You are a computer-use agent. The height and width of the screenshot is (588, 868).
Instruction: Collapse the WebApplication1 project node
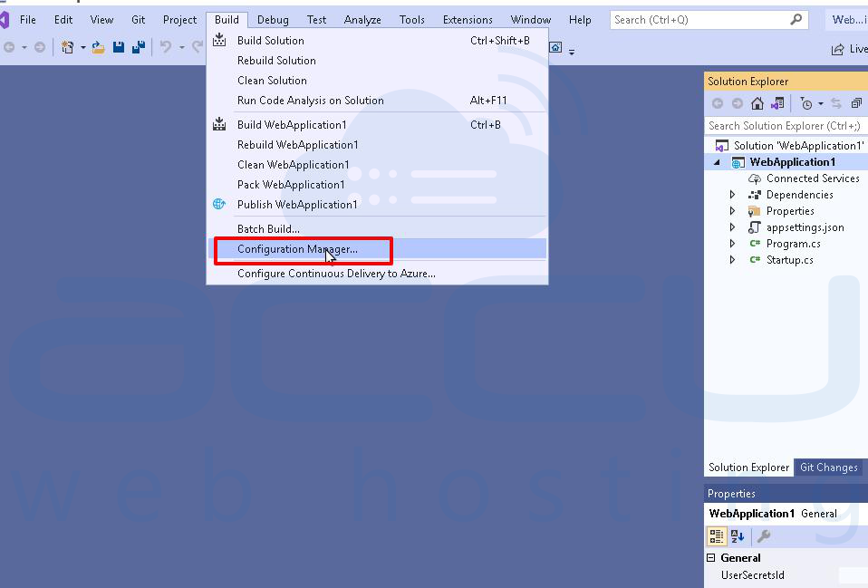click(x=718, y=163)
